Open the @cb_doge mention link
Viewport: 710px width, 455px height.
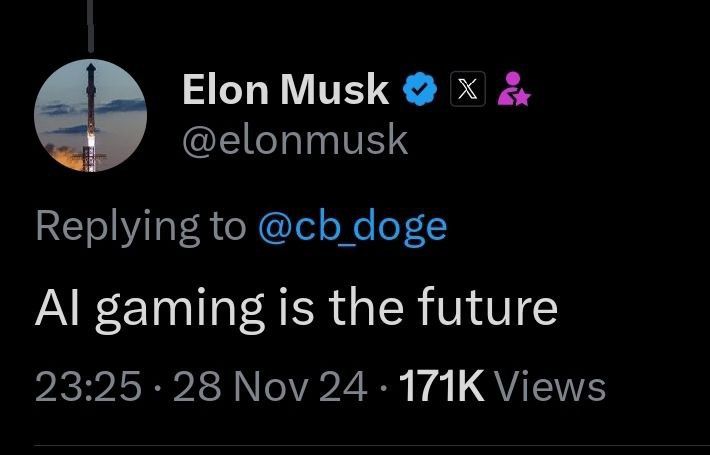click(x=352, y=227)
